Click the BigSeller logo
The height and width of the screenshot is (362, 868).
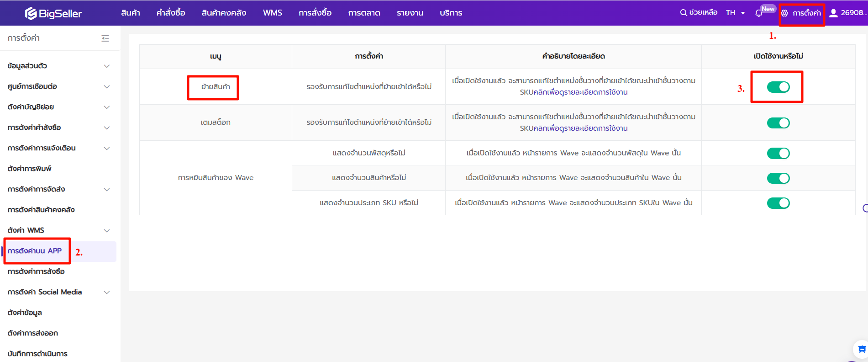[53, 13]
